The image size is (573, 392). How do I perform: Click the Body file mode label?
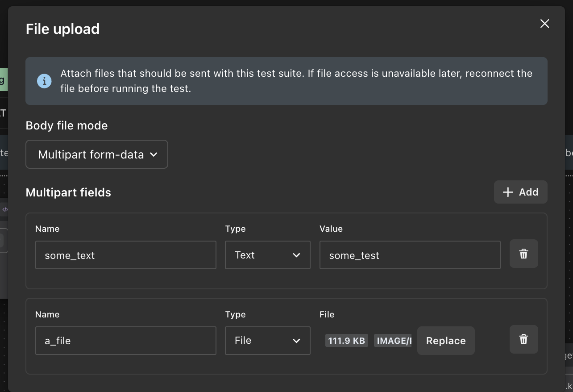pos(66,125)
